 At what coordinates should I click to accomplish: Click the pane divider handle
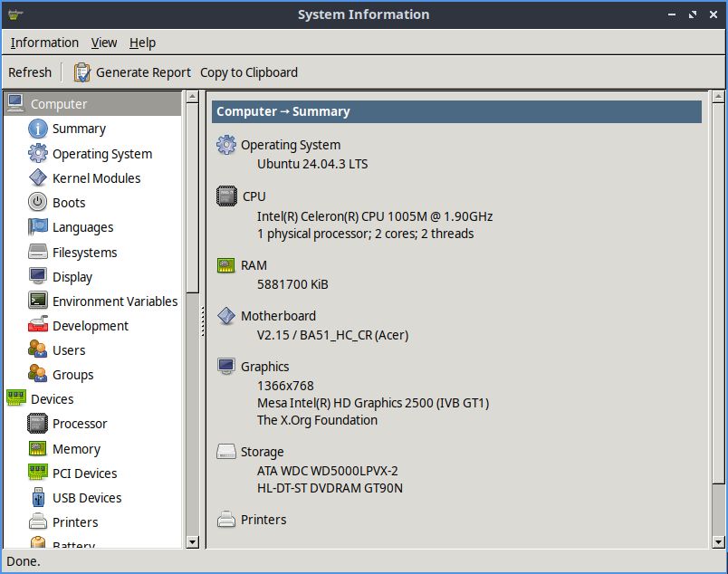[x=203, y=318]
